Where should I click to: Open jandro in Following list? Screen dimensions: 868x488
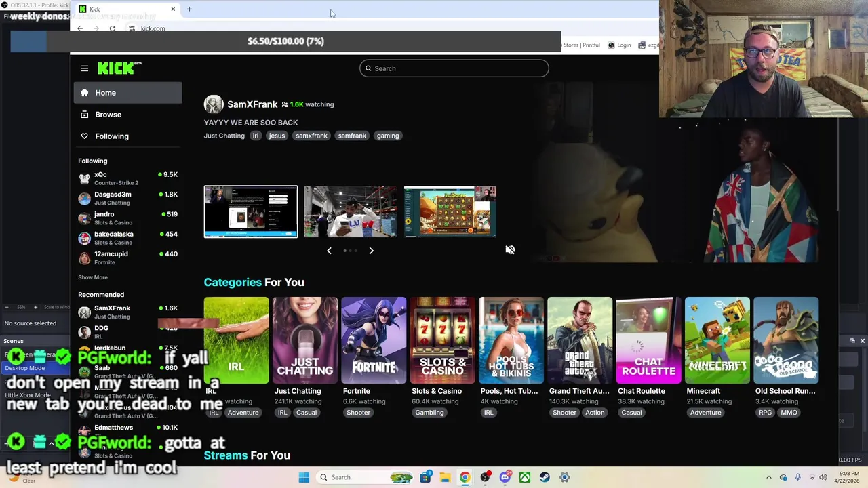[x=127, y=218]
